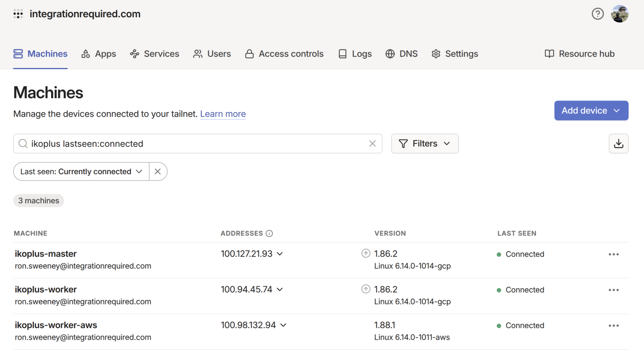Open more options for ikoplus-worker-aws
Screen dimensions: 644x355
pos(613,326)
